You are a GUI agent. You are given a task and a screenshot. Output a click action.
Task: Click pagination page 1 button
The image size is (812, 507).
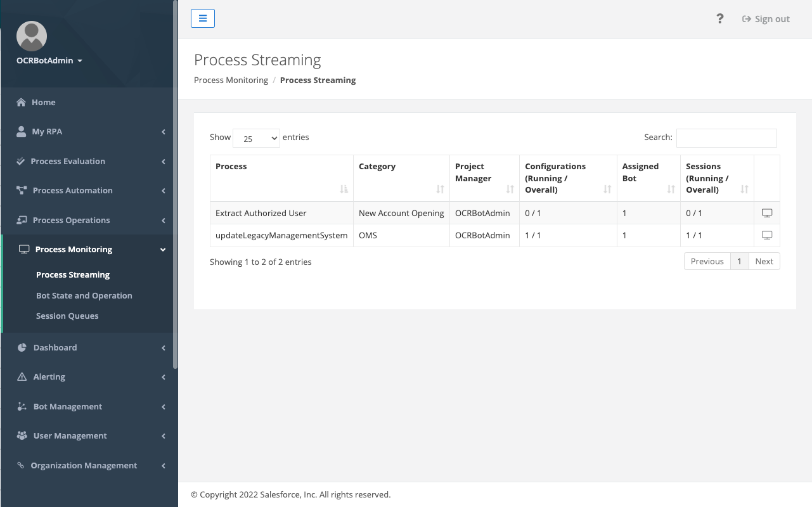739,261
